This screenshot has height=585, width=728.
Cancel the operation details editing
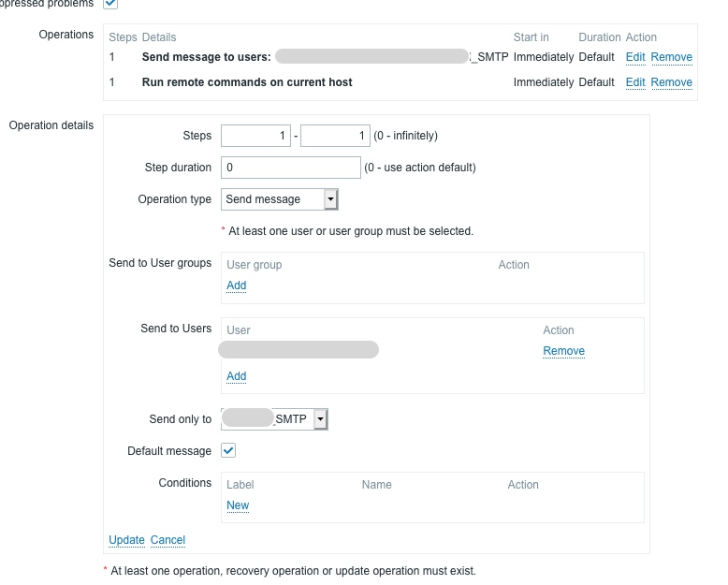(x=167, y=540)
